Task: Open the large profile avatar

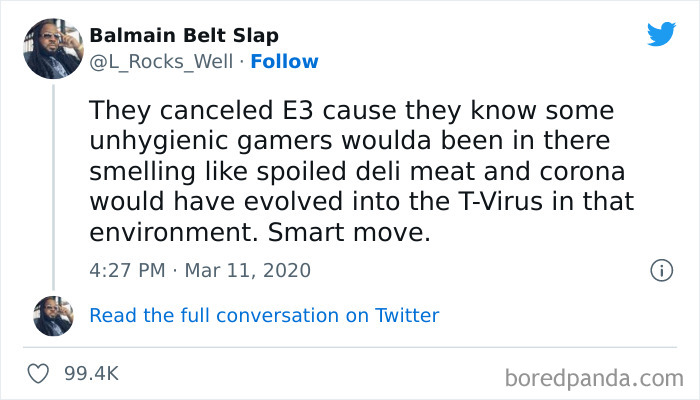Action: 53,48
